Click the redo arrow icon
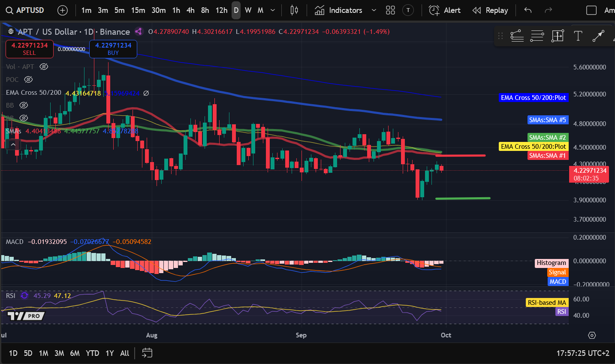615x364 pixels. [548, 10]
